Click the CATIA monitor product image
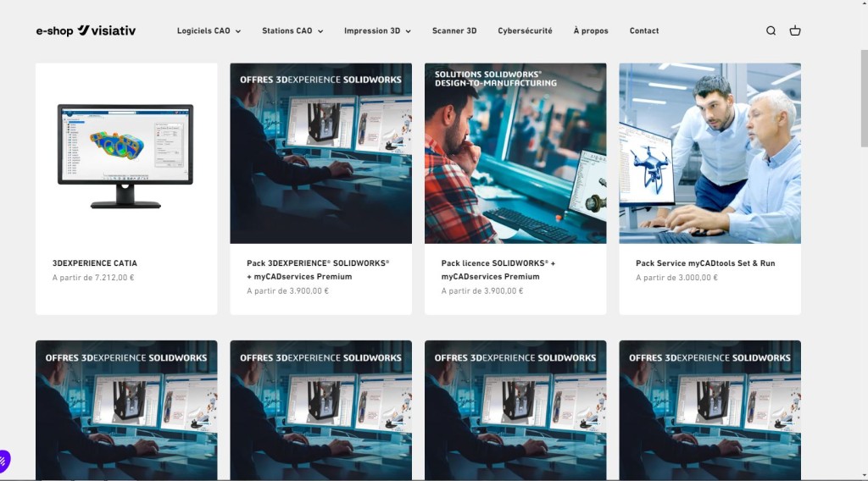Viewport: 868px width, 481px height. [x=126, y=153]
